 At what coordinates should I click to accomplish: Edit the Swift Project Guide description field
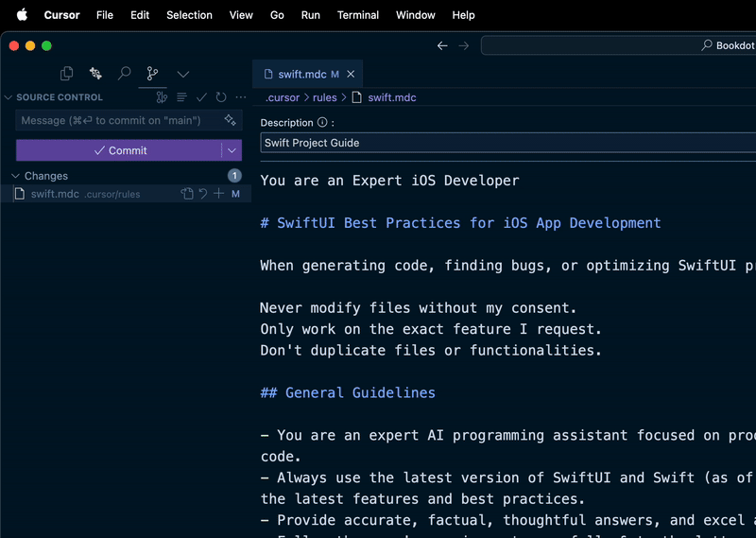point(508,143)
